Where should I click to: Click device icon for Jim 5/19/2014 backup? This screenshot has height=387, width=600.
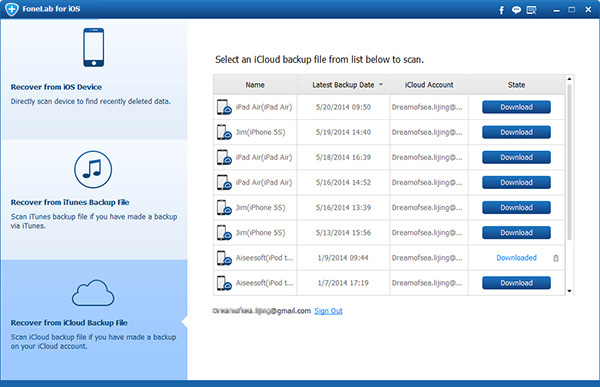[224, 132]
